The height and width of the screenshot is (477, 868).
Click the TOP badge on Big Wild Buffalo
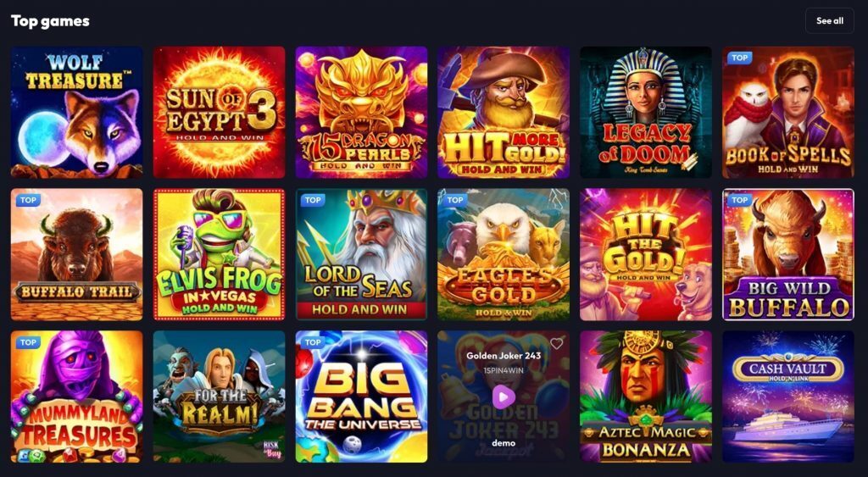click(x=739, y=200)
